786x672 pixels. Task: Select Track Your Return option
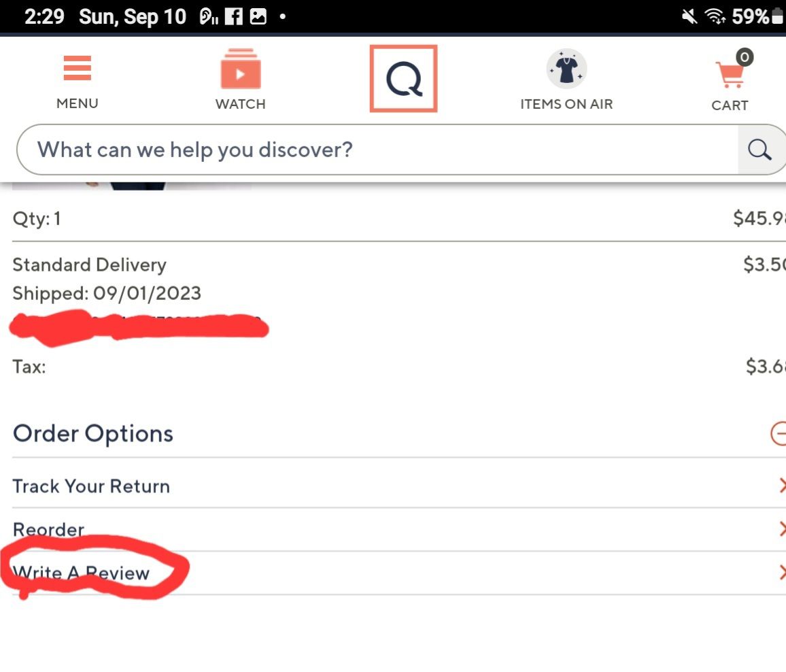(x=91, y=486)
